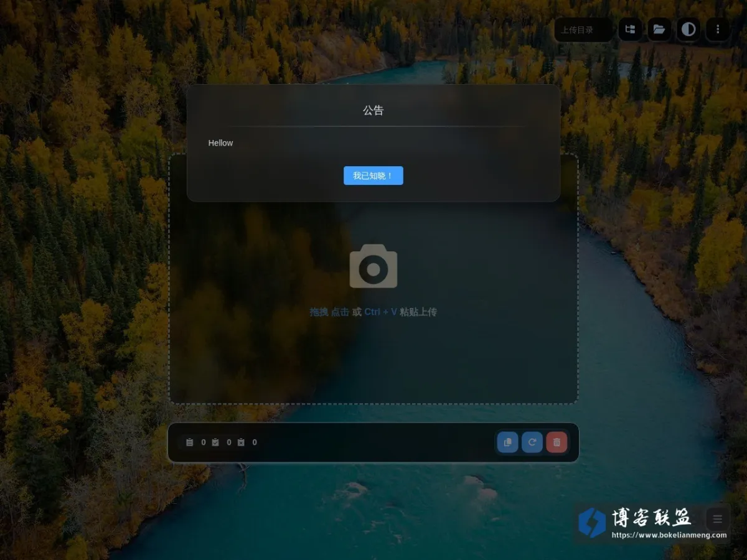Open the hamburger menu at bottom right
Image resolution: width=747 pixels, height=560 pixels.
click(718, 519)
